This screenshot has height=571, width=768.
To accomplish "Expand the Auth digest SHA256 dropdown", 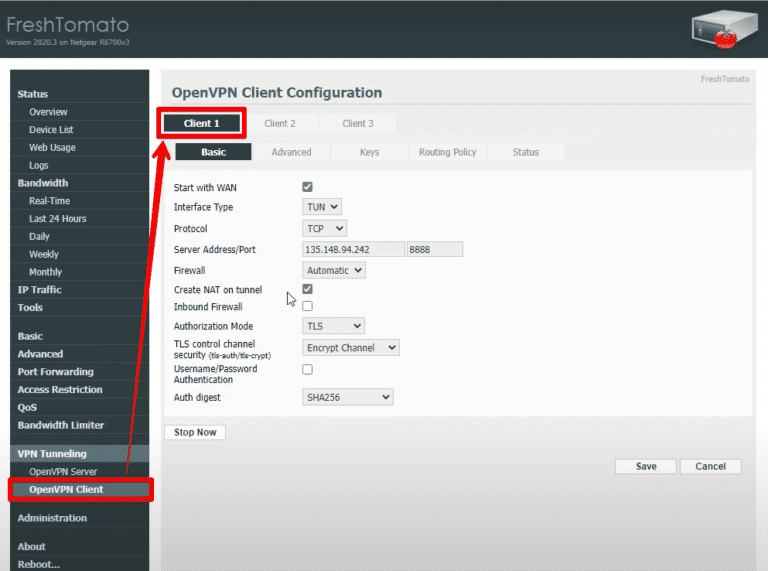I will [x=348, y=397].
